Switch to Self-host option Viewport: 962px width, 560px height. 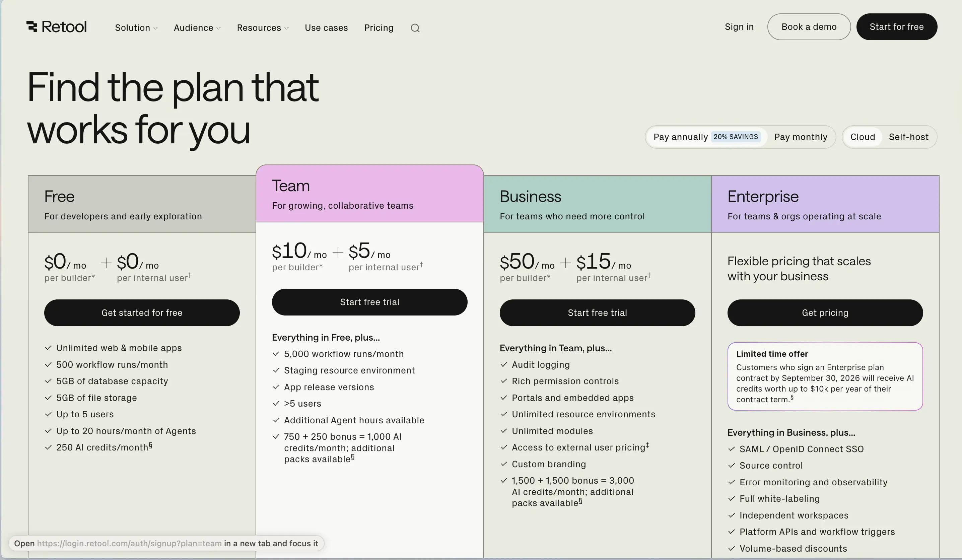point(908,137)
